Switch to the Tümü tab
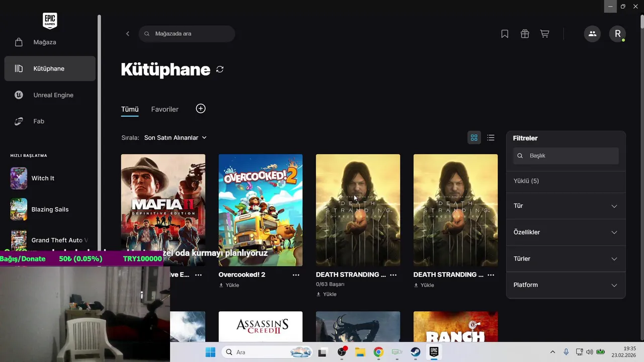Image resolution: width=644 pixels, height=362 pixels. pos(130,109)
